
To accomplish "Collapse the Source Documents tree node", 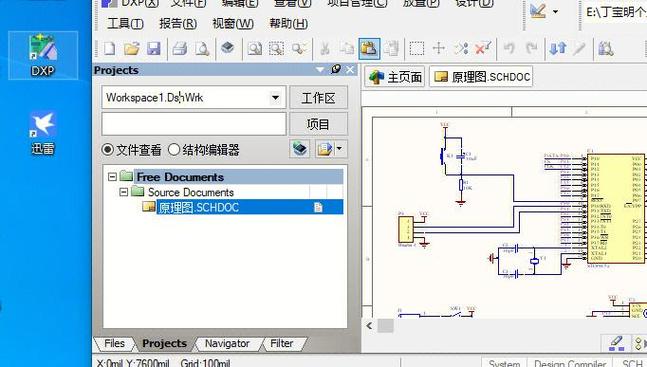I will click(123, 192).
